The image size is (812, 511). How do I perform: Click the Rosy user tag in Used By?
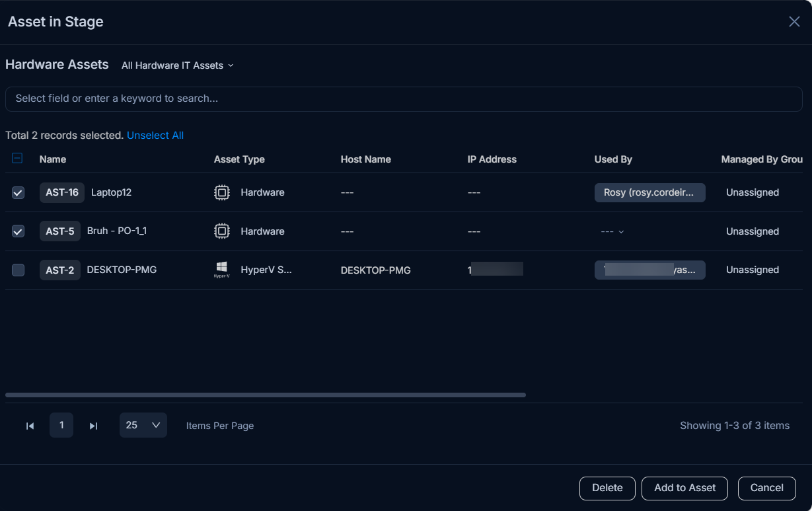650,192
